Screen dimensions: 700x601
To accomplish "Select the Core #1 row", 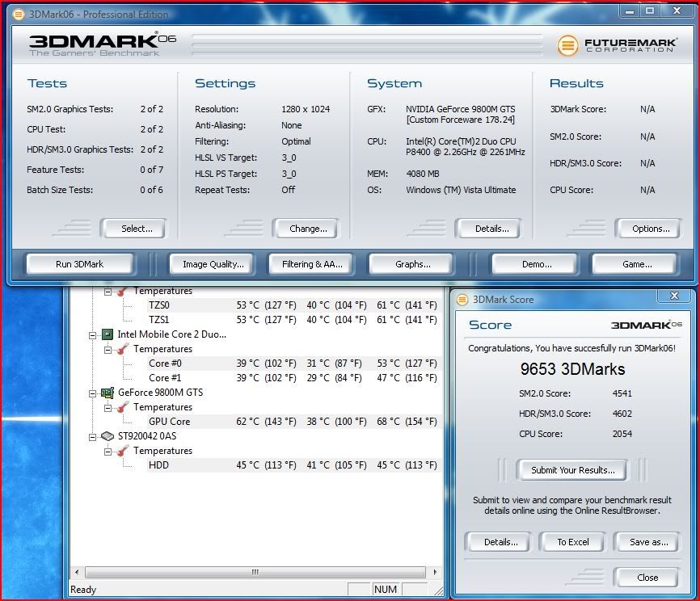I will click(293, 378).
